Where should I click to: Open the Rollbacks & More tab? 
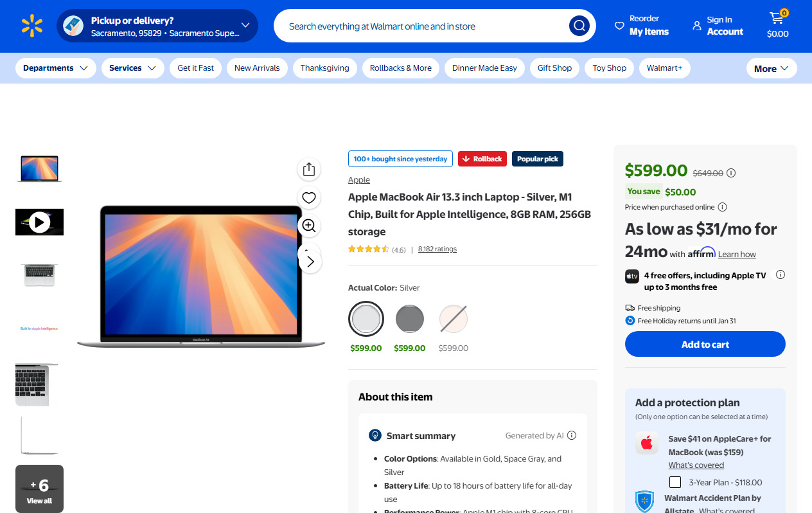401,68
